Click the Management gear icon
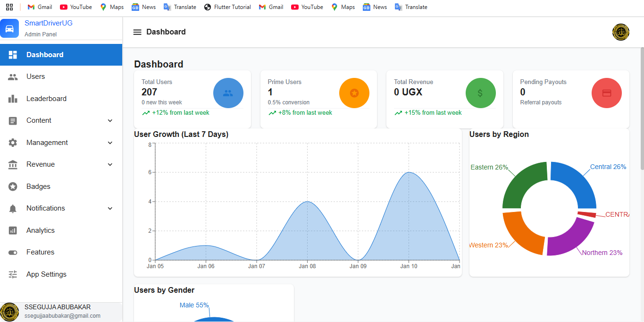Image resolution: width=644 pixels, height=322 pixels. [x=13, y=143]
